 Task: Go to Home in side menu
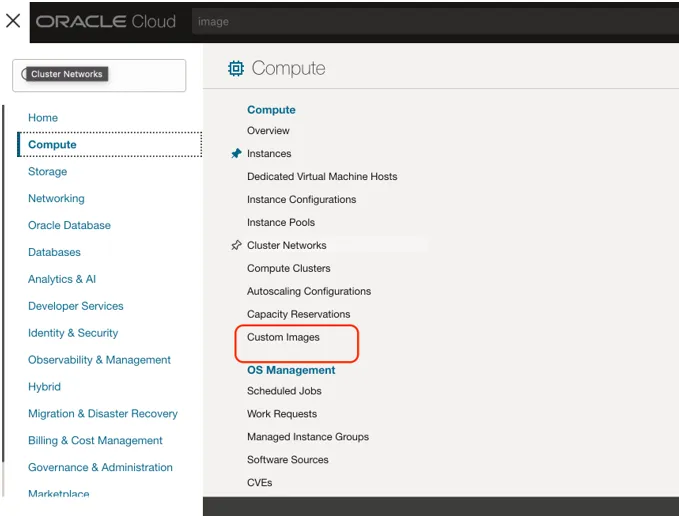pos(43,118)
